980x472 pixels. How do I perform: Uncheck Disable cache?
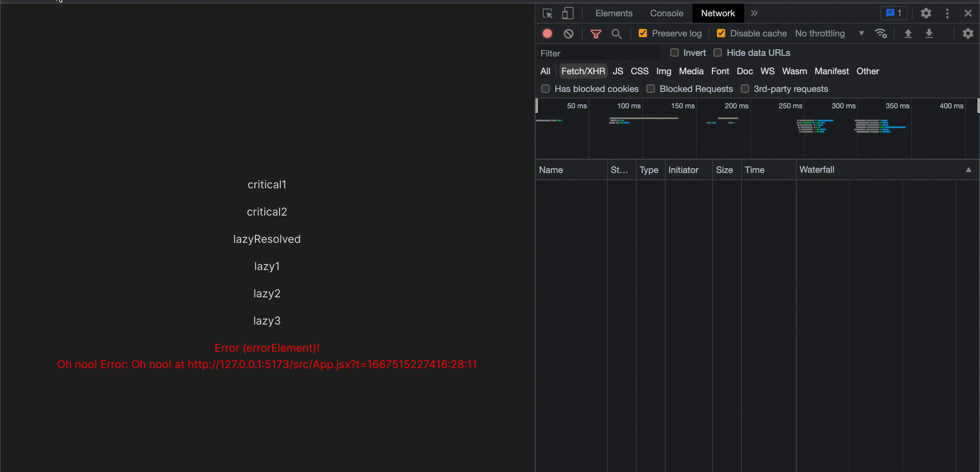click(721, 33)
